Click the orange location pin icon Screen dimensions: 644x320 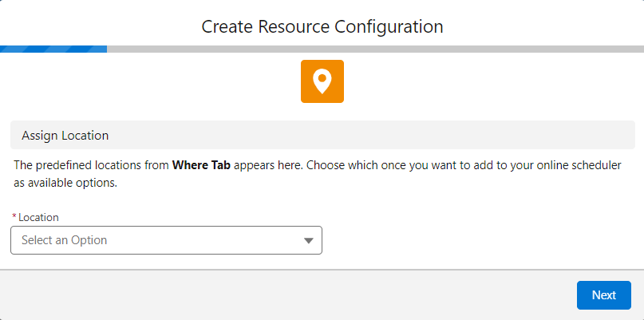coord(322,81)
